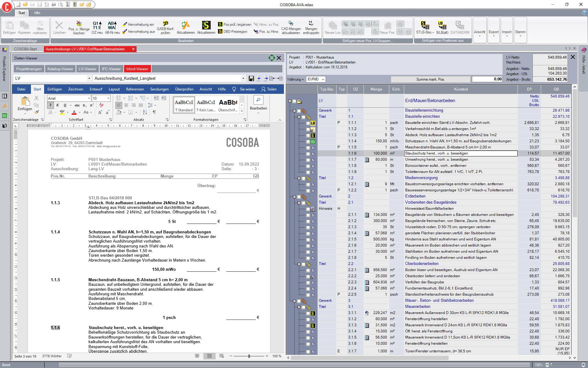
Task: Toggle checkbox for position 1.1.1
Action: click(x=308, y=123)
